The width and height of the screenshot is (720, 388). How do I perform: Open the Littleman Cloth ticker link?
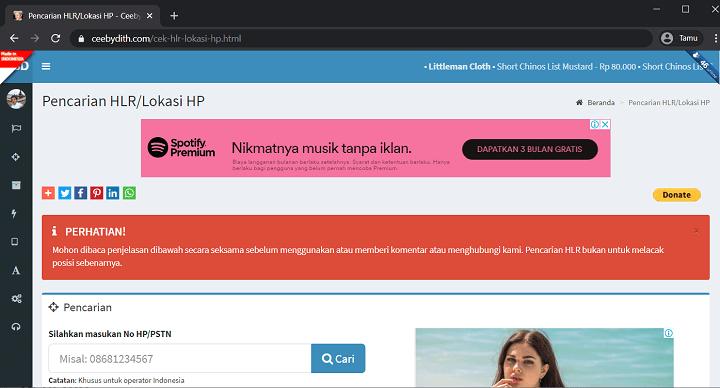point(459,67)
